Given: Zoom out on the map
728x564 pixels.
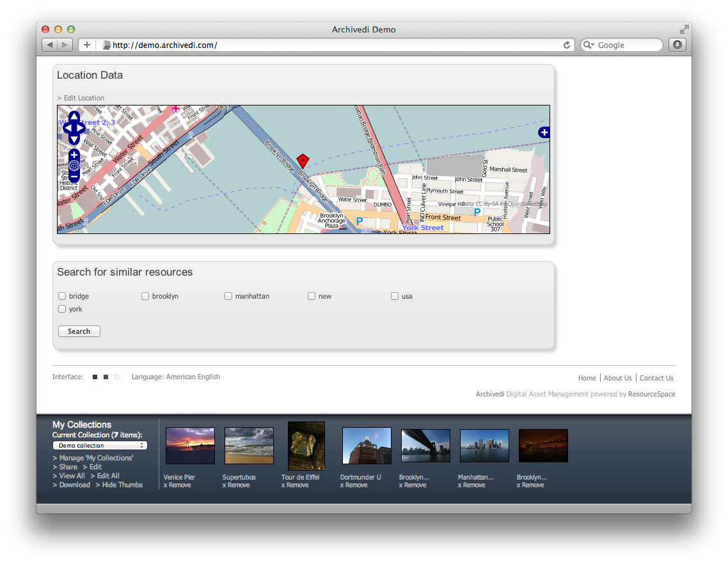Looking at the screenshot, I should click(74, 176).
